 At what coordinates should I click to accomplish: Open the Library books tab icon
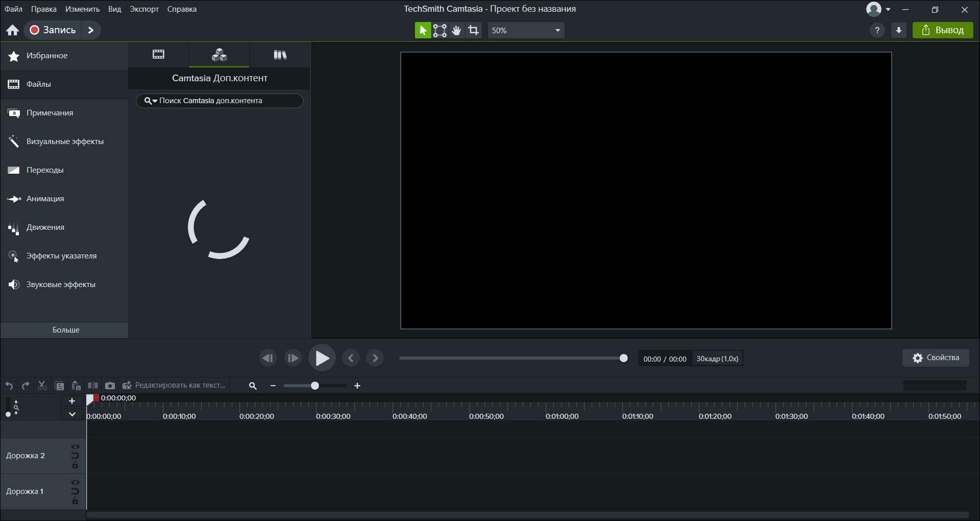coord(280,55)
